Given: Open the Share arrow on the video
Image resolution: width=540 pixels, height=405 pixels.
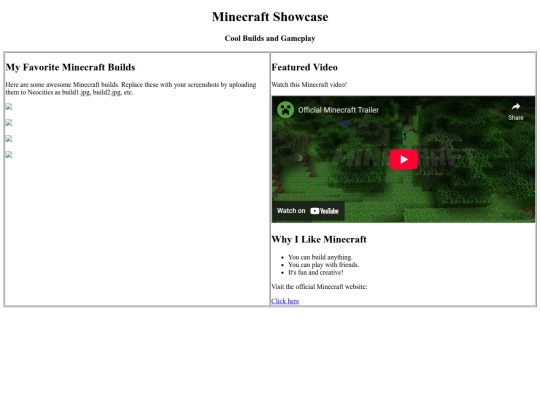Looking at the screenshot, I should [x=516, y=112].
